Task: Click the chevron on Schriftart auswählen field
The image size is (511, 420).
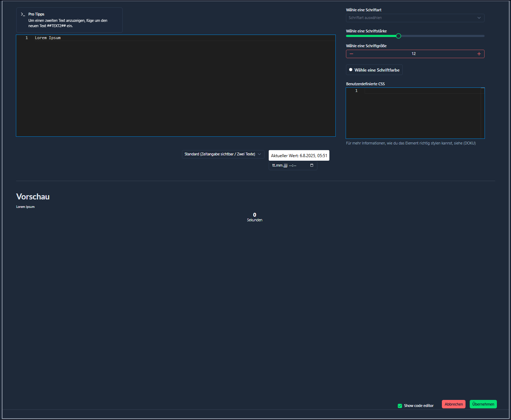Action: (479, 18)
